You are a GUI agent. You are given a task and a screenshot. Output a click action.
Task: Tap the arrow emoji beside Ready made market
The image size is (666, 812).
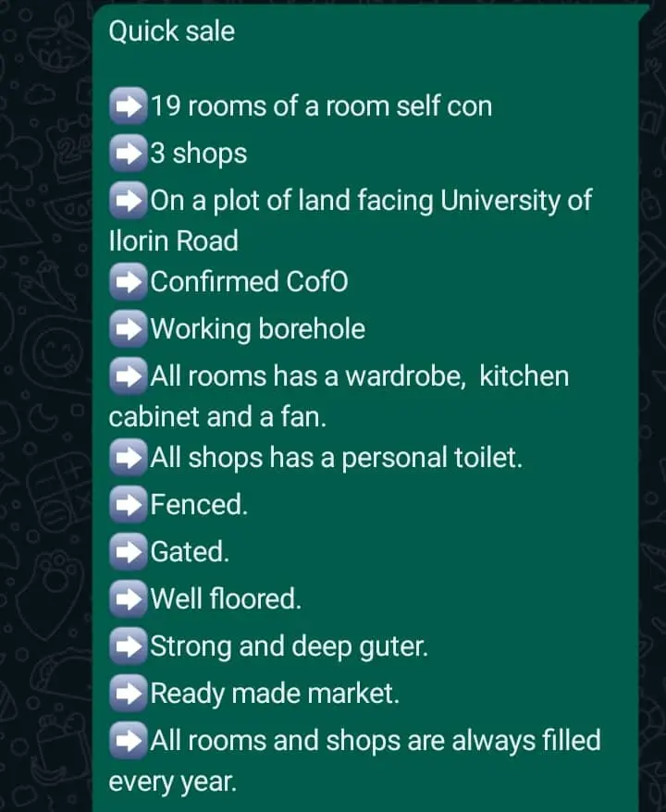129,694
